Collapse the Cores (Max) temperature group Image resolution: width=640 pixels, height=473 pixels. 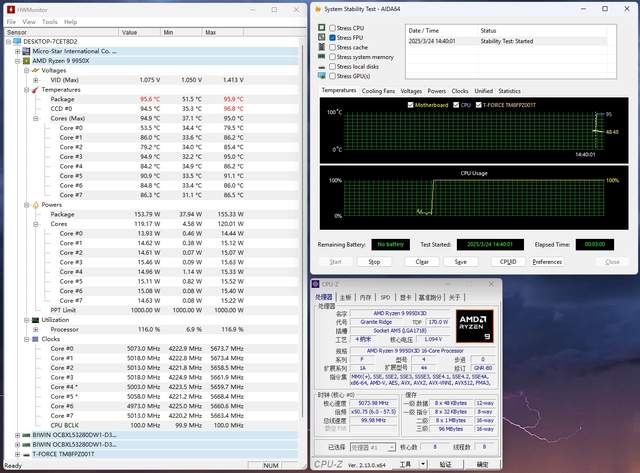[x=36, y=118]
